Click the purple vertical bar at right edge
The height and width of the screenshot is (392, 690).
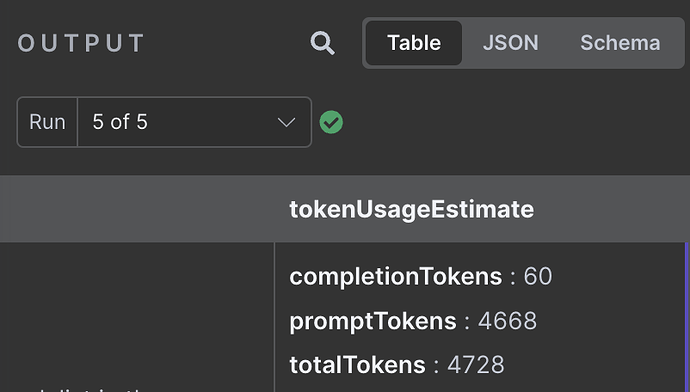point(687,317)
